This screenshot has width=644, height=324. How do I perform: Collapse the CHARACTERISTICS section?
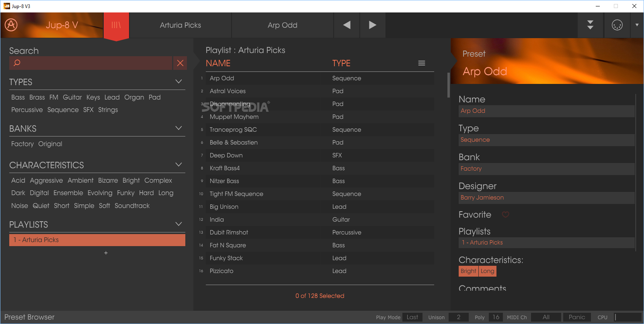179,165
